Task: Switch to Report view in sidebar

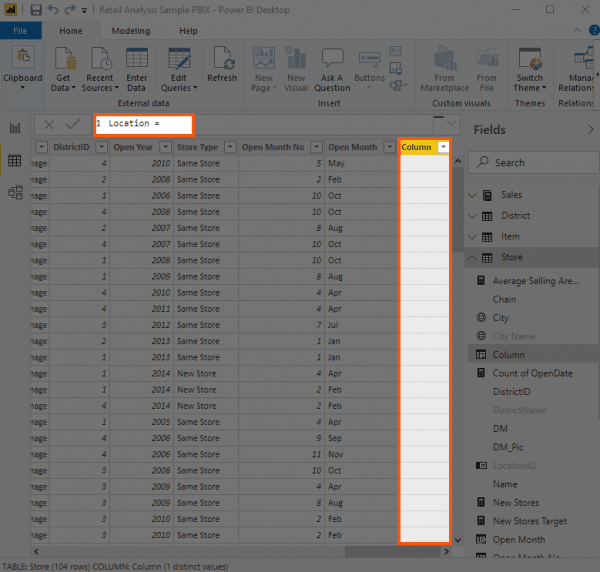Action: pos(15,128)
